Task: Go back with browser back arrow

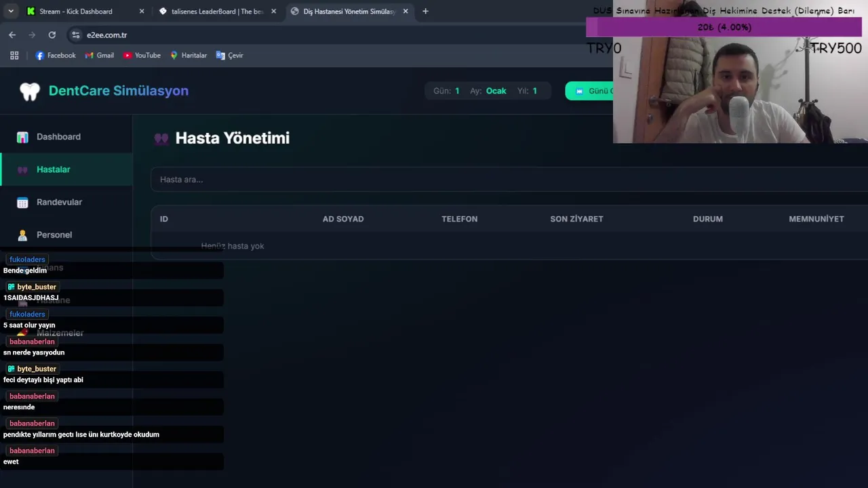Action: tap(12, 35)
